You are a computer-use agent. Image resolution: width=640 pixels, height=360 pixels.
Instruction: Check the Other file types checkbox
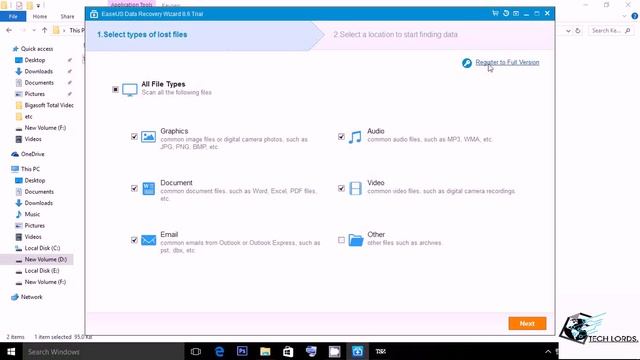tap(341, 240)
